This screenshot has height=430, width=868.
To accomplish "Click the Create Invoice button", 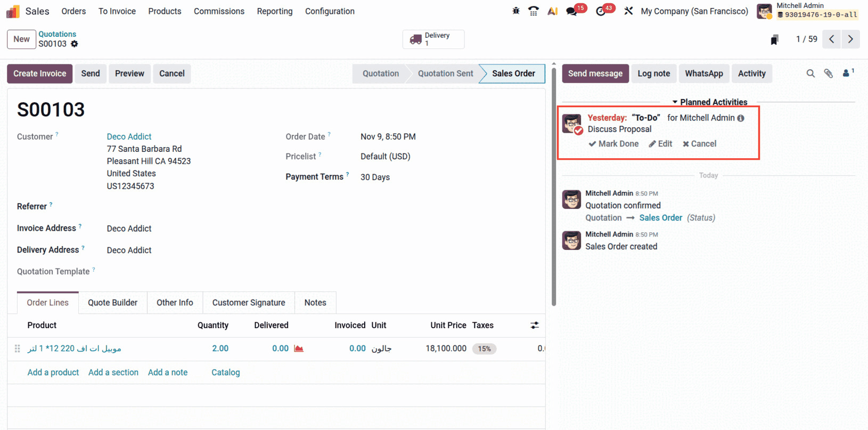I will (40, 74).
